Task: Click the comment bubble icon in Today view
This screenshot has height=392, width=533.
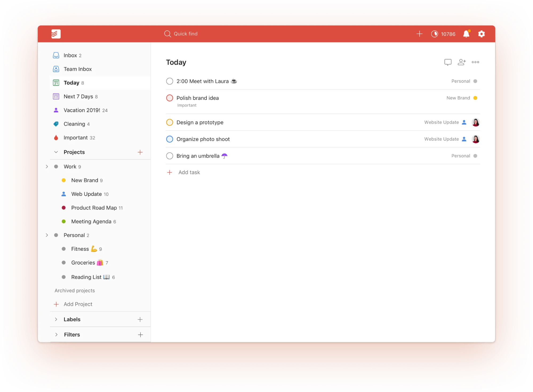Action: (x=448, y=62)
